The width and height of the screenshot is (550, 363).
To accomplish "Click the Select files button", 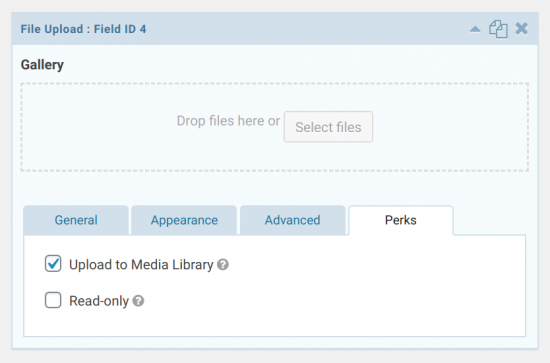I will click(328, 127).
